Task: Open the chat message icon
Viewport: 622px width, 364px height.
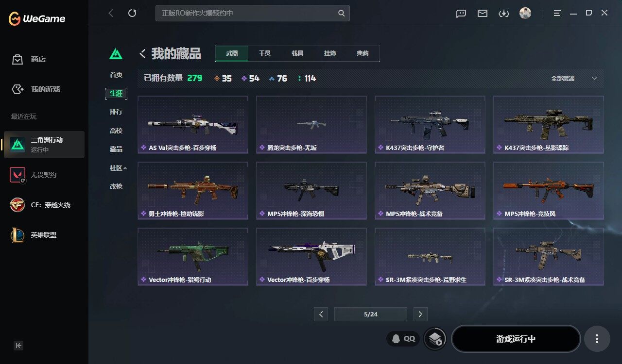Action: pos(461,13)
